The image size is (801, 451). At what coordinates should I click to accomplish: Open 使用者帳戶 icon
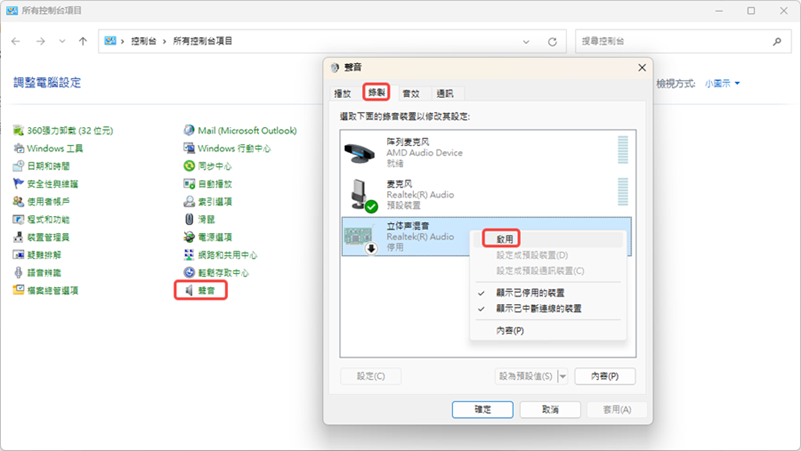point(18,202)
